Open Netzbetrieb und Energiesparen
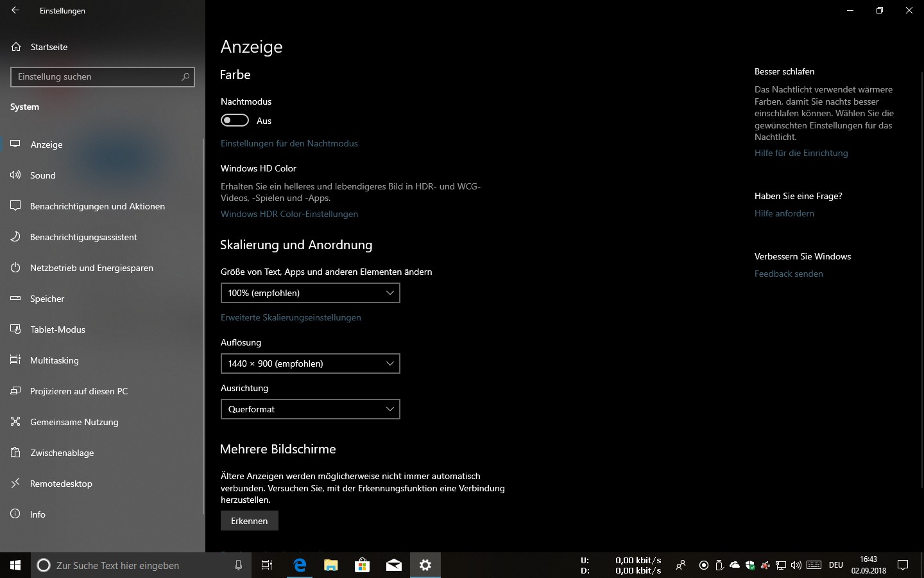This screenshot has width=924, height=578. (x=103, y=268)
